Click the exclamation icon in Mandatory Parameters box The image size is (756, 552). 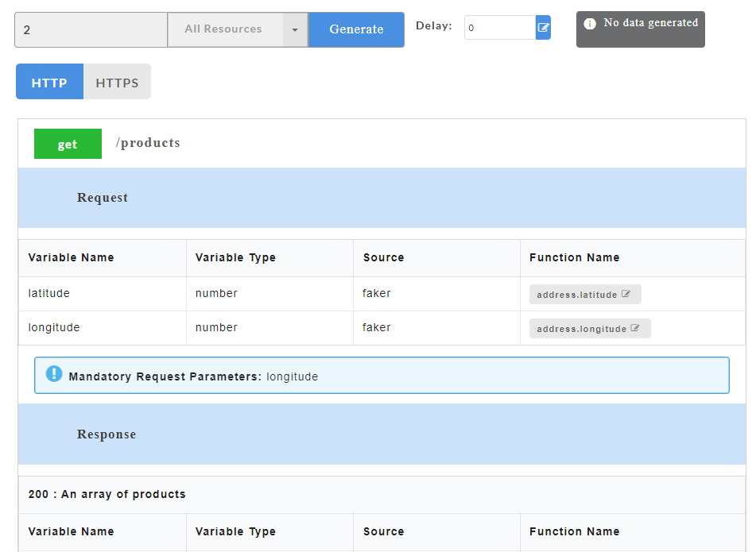pos(54,374)
